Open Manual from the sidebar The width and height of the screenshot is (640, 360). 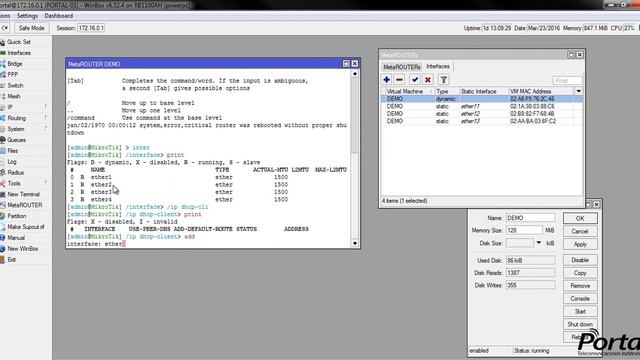point(16,238)
